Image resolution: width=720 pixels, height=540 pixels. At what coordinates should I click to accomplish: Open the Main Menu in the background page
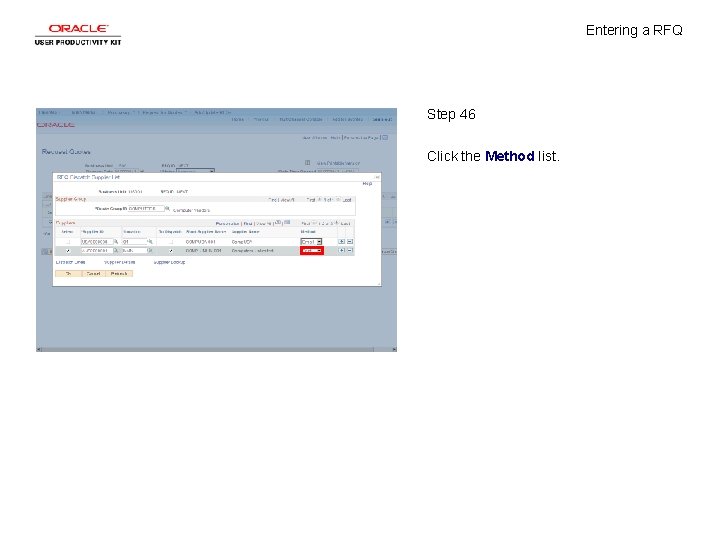84,112
